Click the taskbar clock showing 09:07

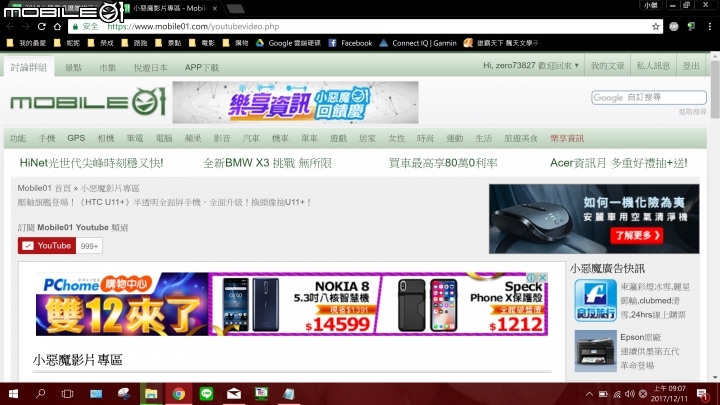tap(669, 394)
